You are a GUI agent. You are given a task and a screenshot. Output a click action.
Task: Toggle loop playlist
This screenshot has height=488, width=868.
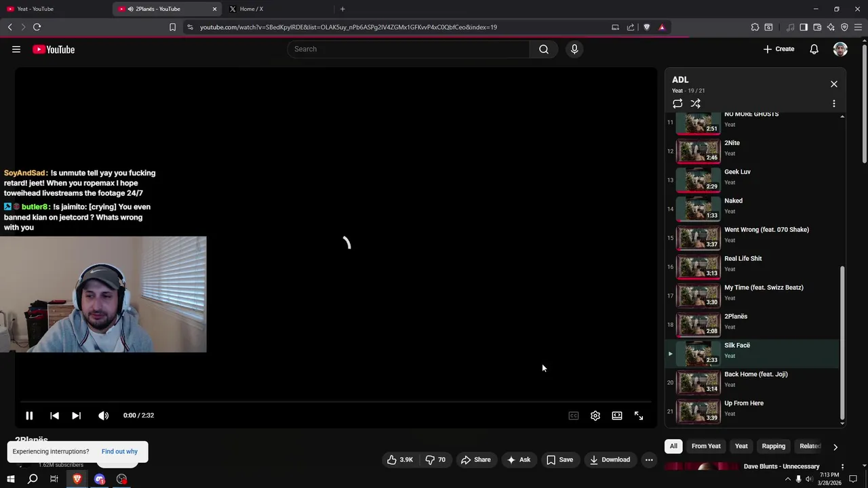(x=677, y=104)
